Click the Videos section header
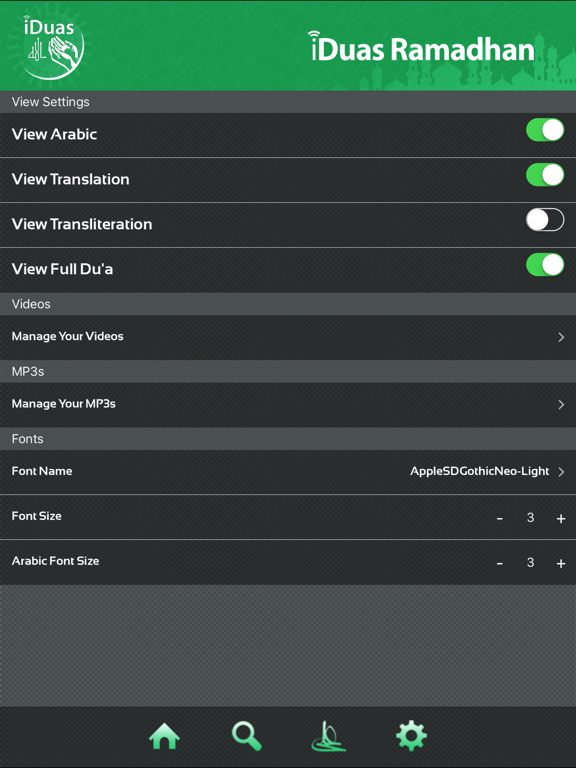 pos(288,304)
